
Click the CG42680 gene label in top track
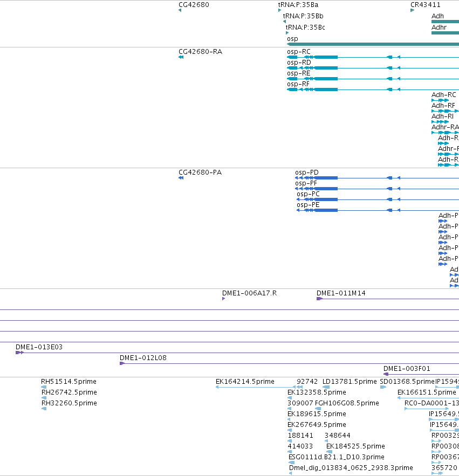tap(194, 5)
